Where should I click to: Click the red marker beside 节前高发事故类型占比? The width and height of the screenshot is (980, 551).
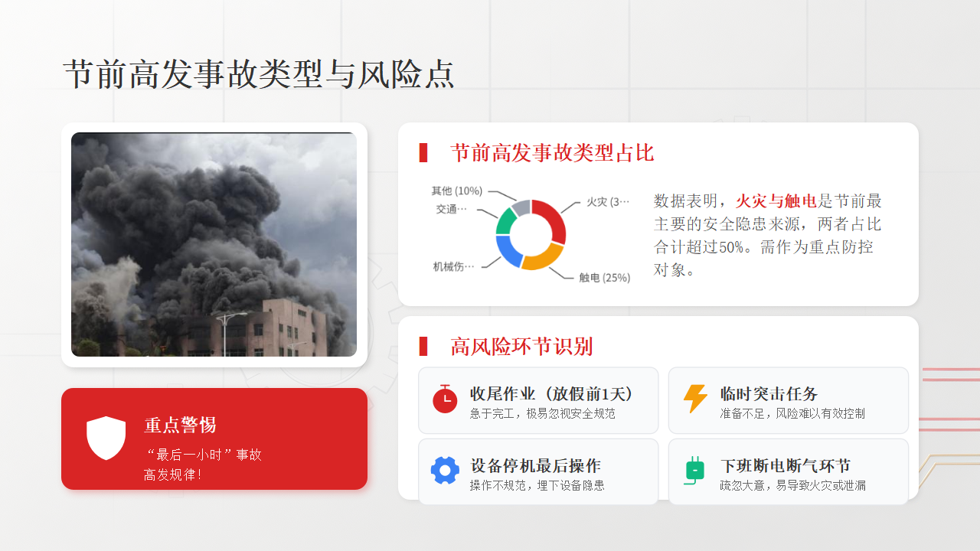pos(423,152)
